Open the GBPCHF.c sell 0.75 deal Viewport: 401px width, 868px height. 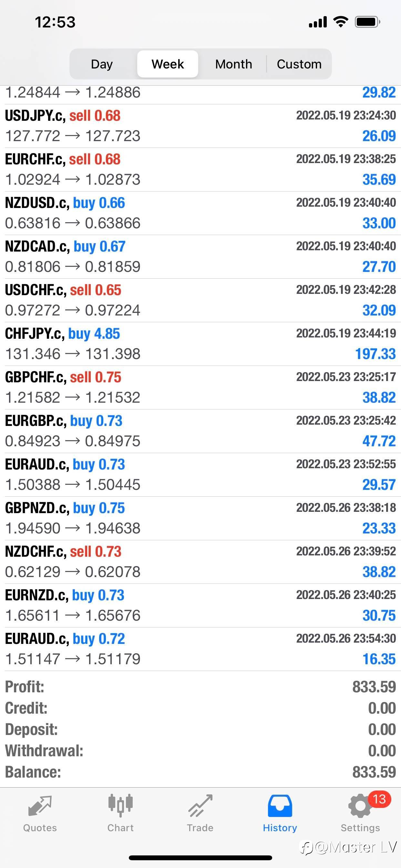coord(200,387)
